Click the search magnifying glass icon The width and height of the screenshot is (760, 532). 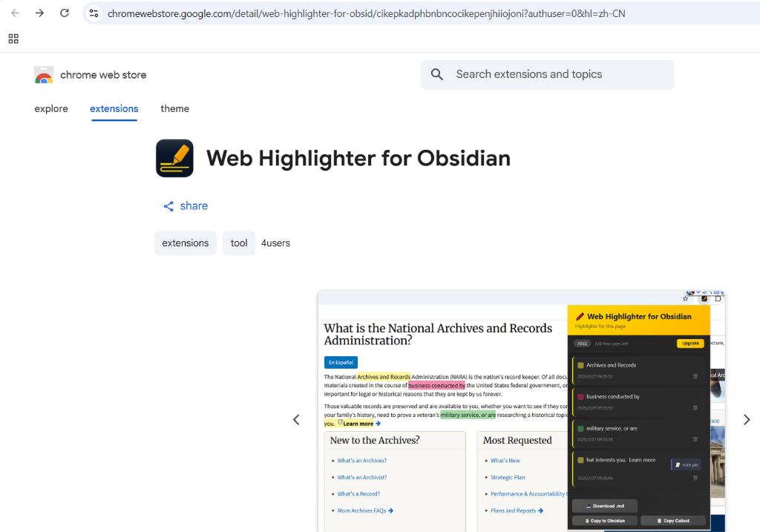point(436,74)
